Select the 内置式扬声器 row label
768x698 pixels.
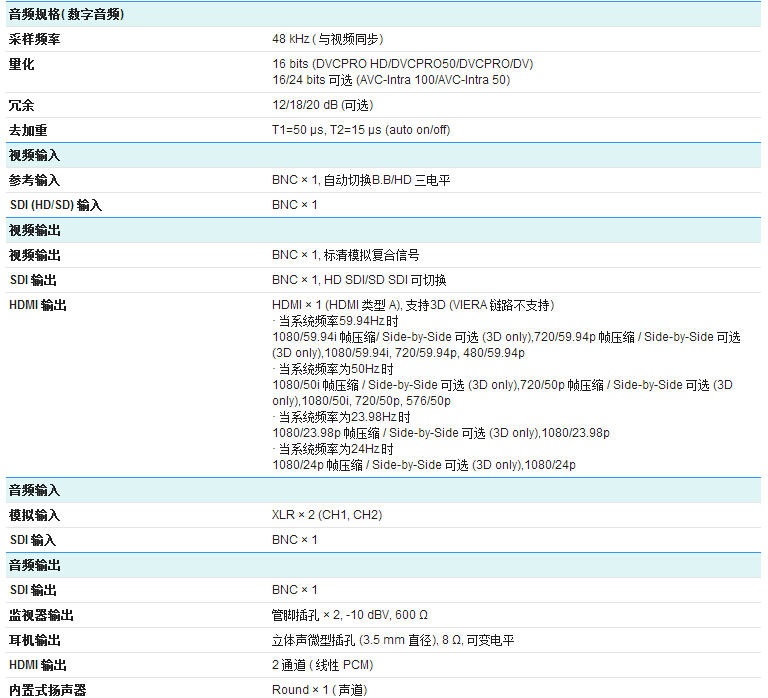point(47,689)
